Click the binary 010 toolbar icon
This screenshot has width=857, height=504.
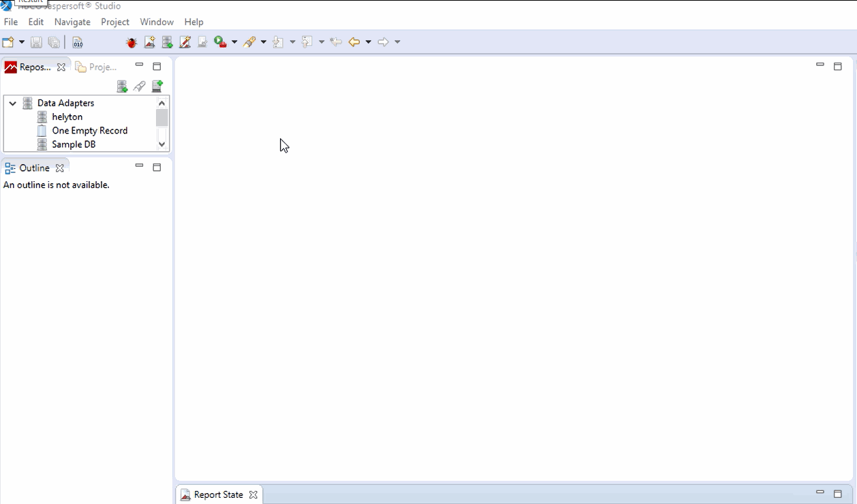pos(78,42)
